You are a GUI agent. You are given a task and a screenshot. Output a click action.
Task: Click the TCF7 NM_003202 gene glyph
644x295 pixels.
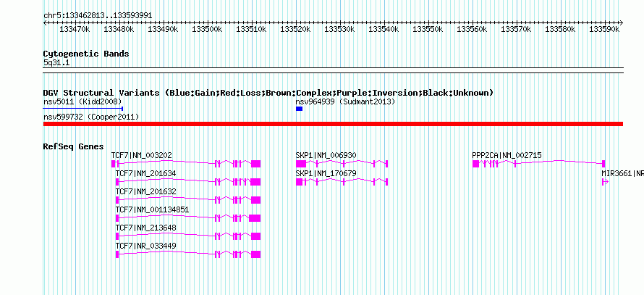click(x=186, y=164)
